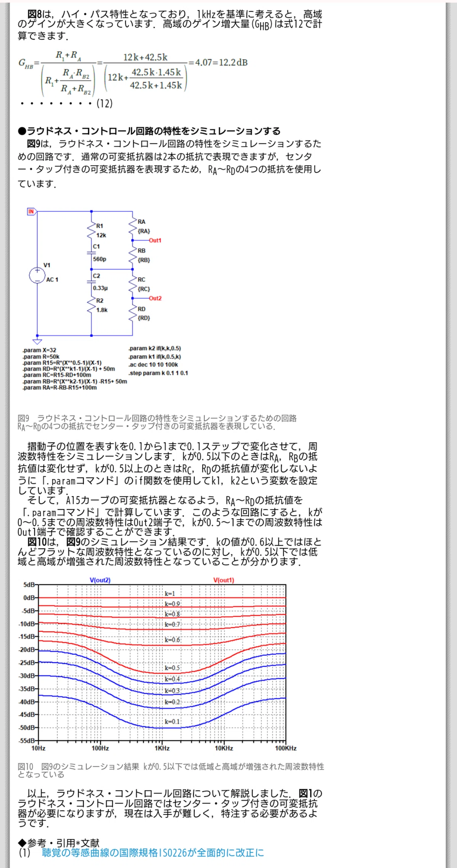The image size is (457, 868).
Task: Click the '100KHz' frequency axis label
Action: 286,748
